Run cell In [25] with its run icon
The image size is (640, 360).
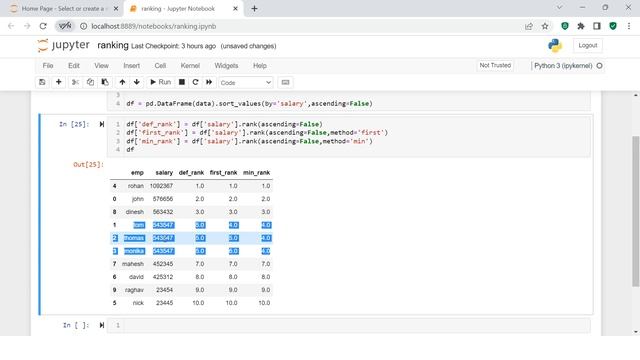[102, 124]
